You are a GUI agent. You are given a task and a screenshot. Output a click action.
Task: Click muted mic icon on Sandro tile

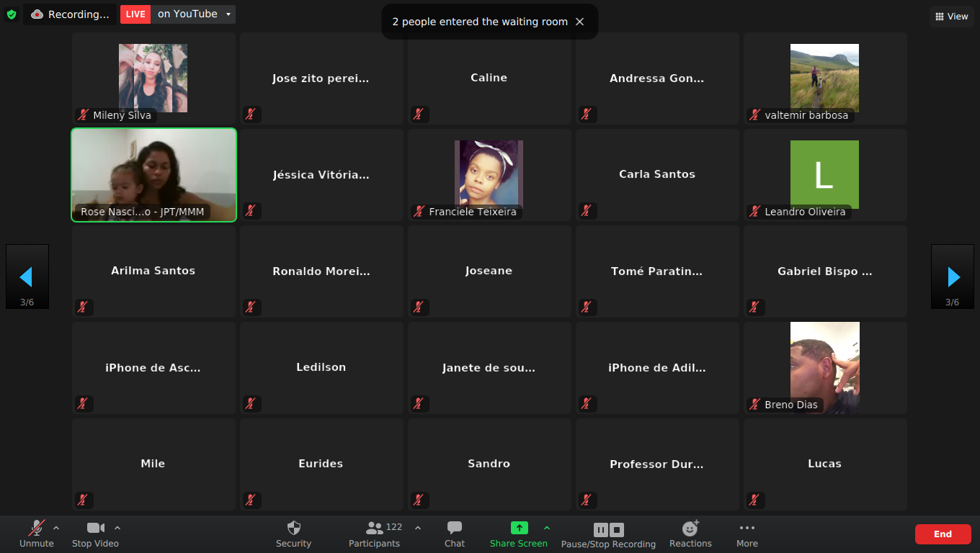[x=419, y=500]
